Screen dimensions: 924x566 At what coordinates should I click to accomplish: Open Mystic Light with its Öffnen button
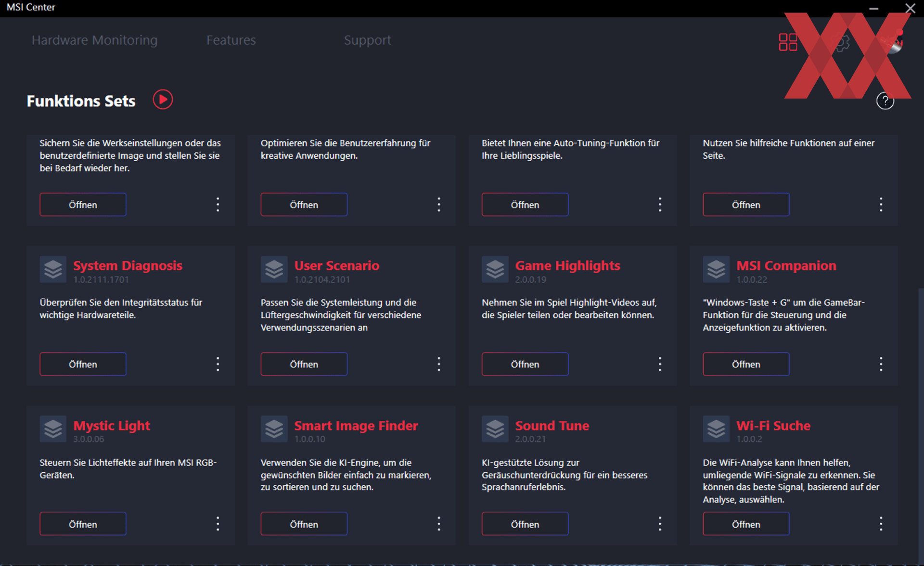pos(83,524)
